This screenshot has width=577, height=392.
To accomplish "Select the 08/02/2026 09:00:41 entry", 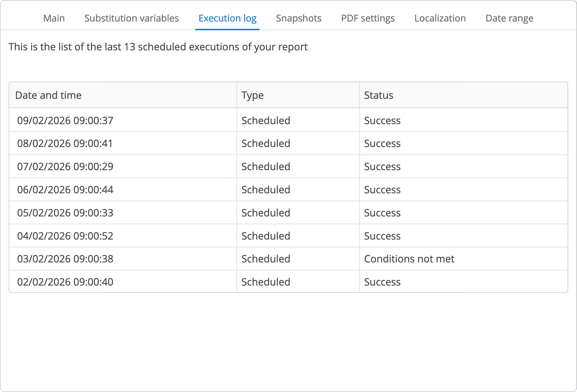I will point(288,143).
